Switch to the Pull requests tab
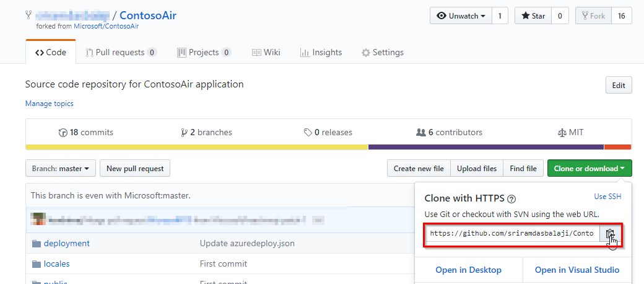Viewport: 644px width, 284px height. [x=121, y=53]
